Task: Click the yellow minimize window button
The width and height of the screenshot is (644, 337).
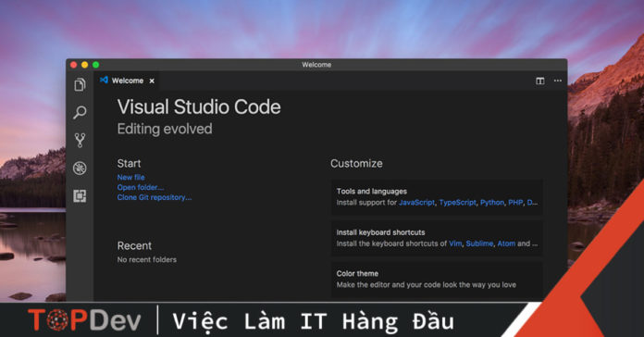Action: coord(84,65)
